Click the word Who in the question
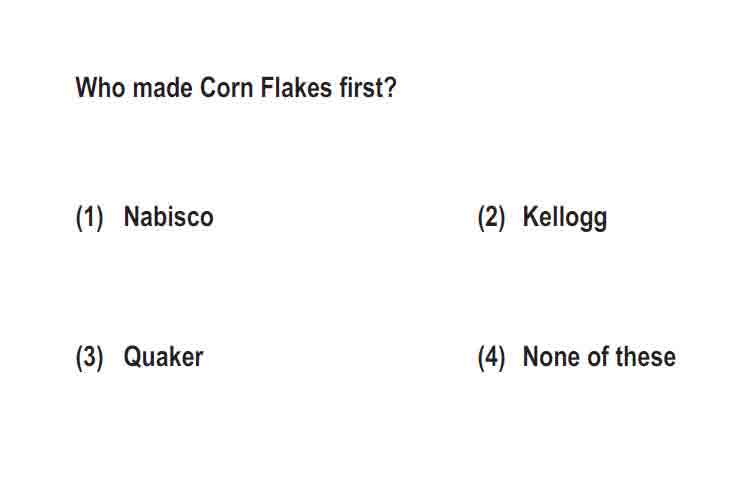This screenshot has width=750, height=500. coord(101,88)
